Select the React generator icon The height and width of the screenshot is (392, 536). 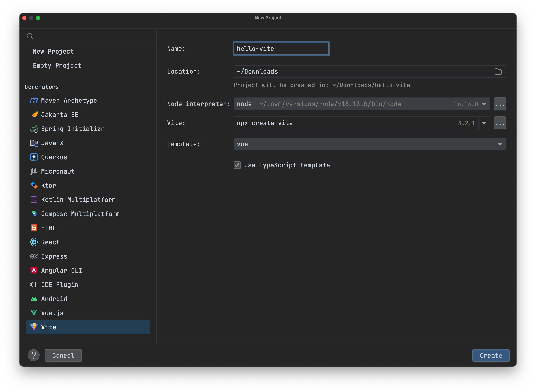click(34, 242)
